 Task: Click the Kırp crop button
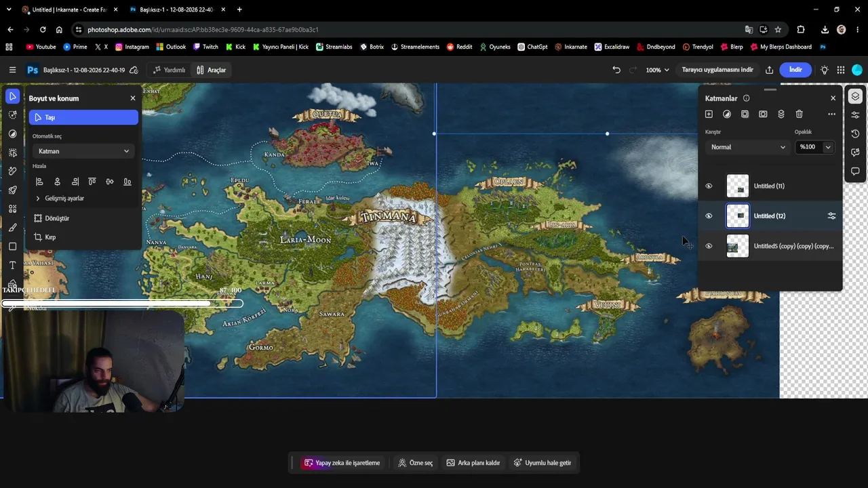(45, 237)
